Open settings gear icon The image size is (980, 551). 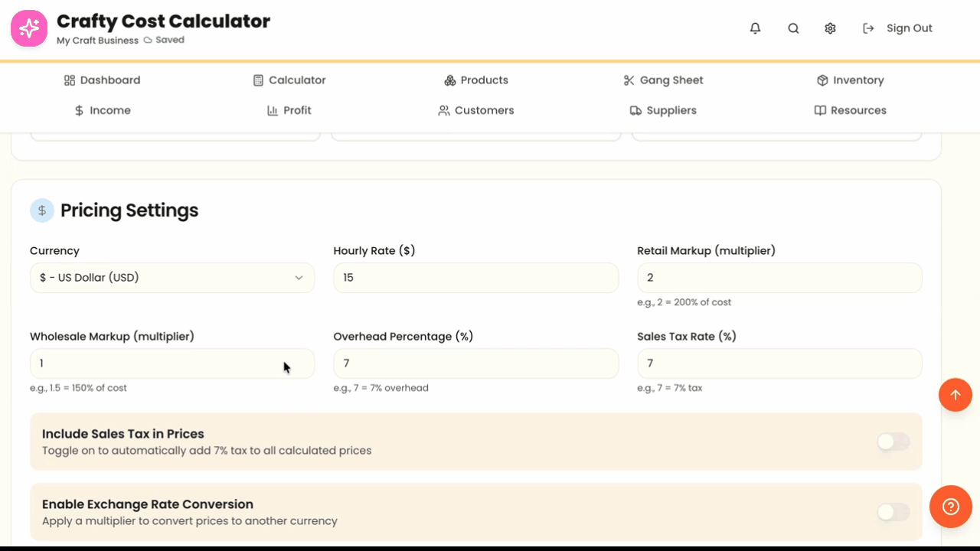point(830,28)
